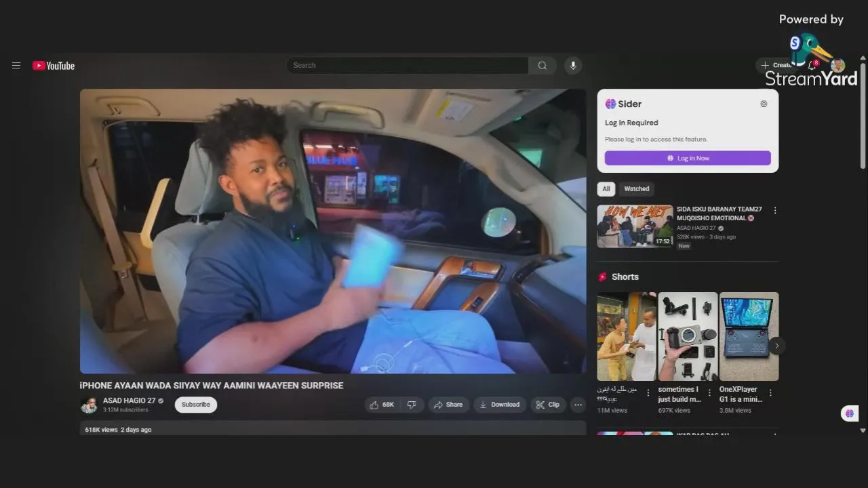Focus the YouTube search field
The height and width of the screenshot is (488, 868).
tap(408, 65)
